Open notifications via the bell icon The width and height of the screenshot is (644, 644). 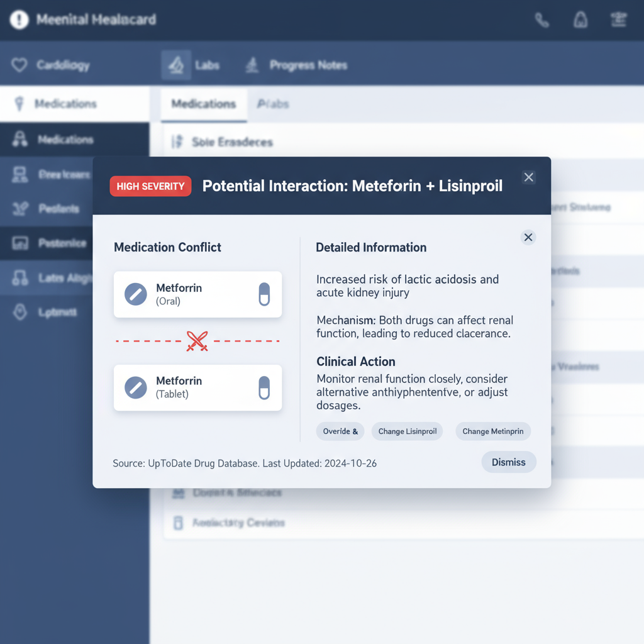580,19
